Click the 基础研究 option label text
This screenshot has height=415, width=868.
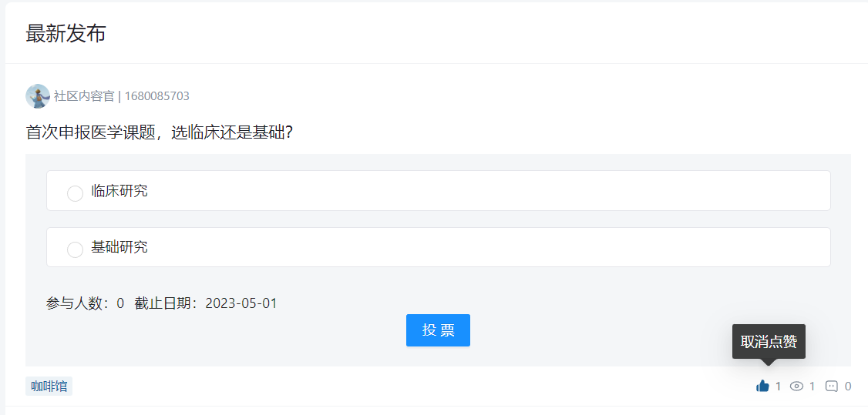point(119,247)
